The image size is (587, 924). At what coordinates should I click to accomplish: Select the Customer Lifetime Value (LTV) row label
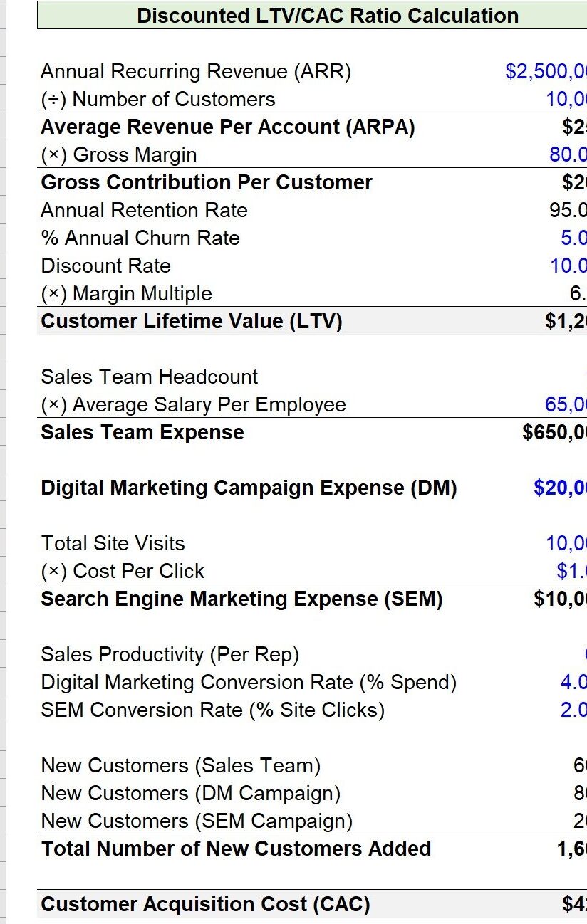pos(192,321)
